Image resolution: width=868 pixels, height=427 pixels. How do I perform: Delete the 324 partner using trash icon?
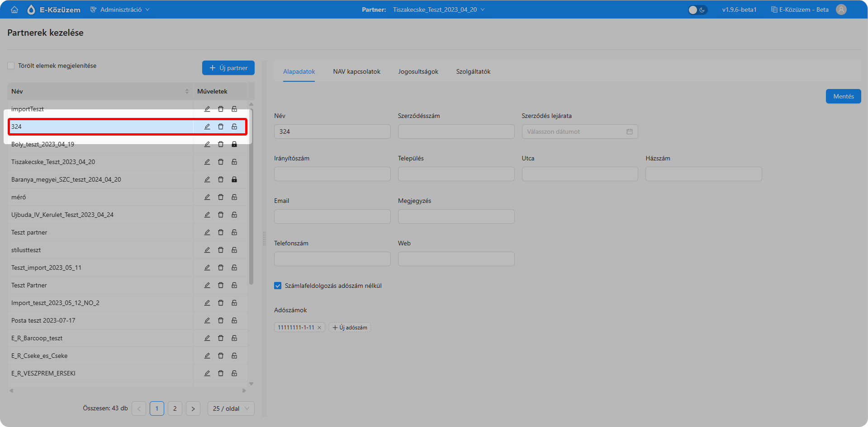[x=221, y=127]
